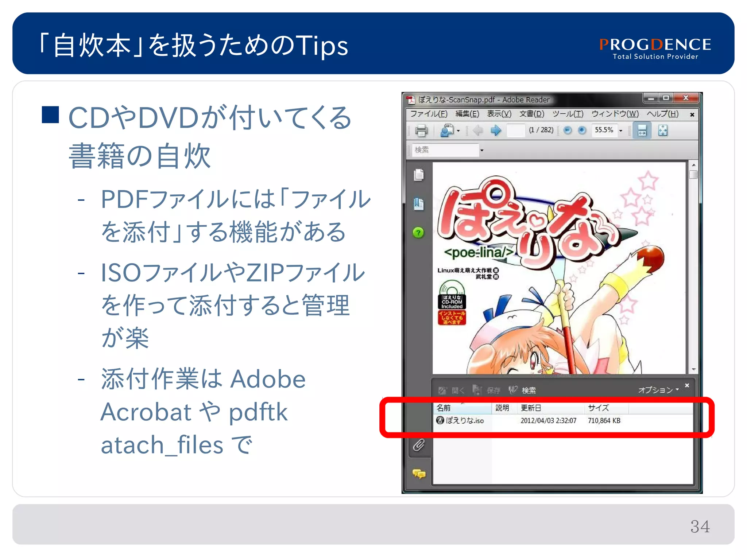Click the green help question icon
This screenshot has height=560, width=747.
click(x=418, y=232)
